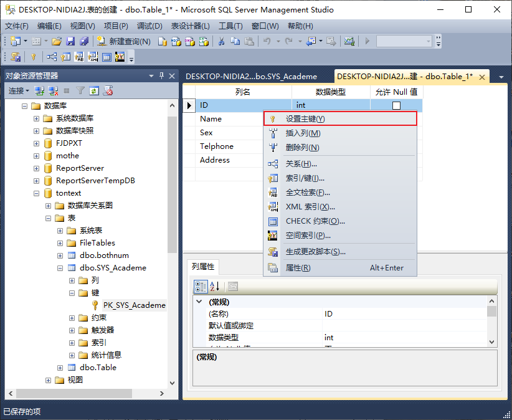The width and height of the screenshot is (512, 420).
Task: Choose 索引/键(I)... from context menu
Action: [x=340, y=178]
